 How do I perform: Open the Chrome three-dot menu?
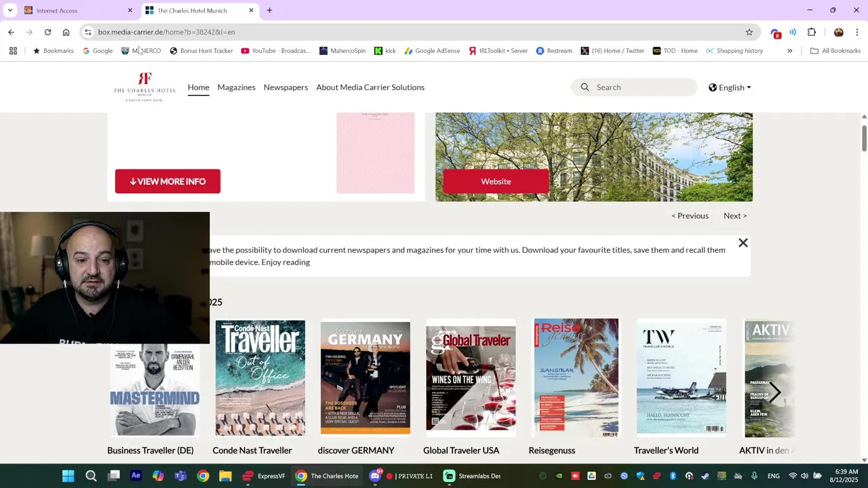(x=857, y=32)
